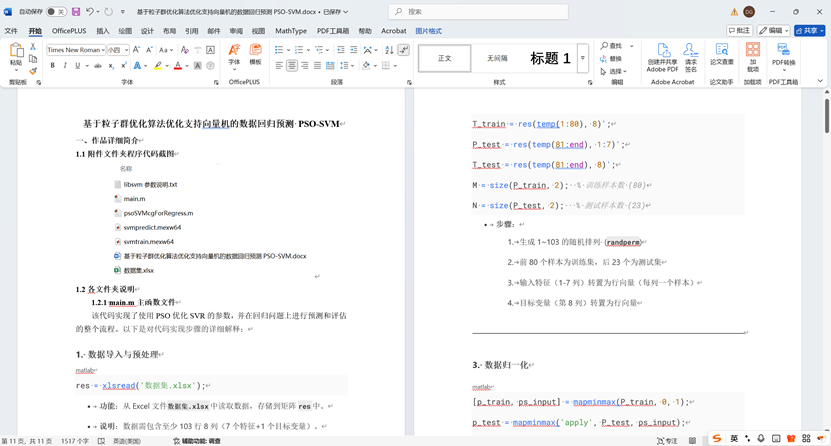
Task: Select the Format Painter brush
Action: (x=33, y=70)
